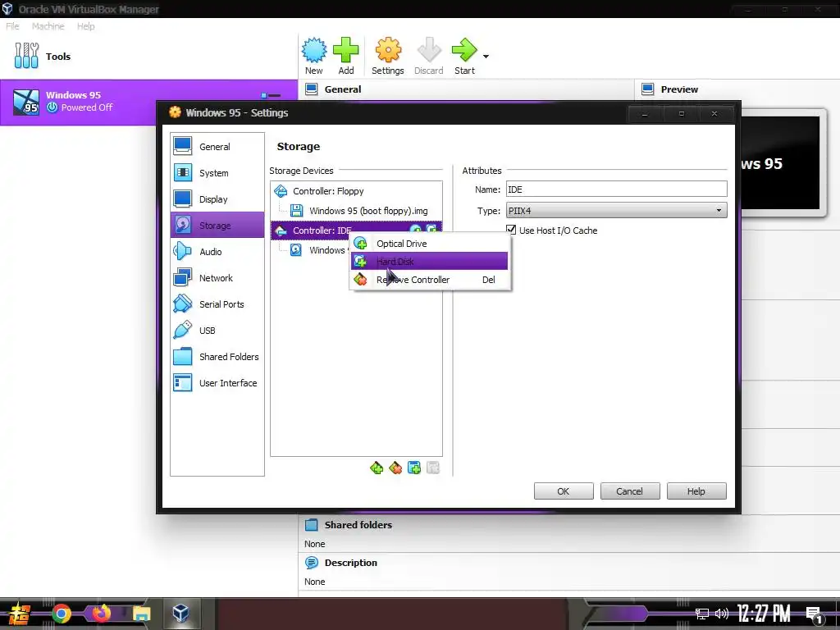This screenshot has width=840, height=630.
Task: Click the Description section header
Action: pos(351,563)
